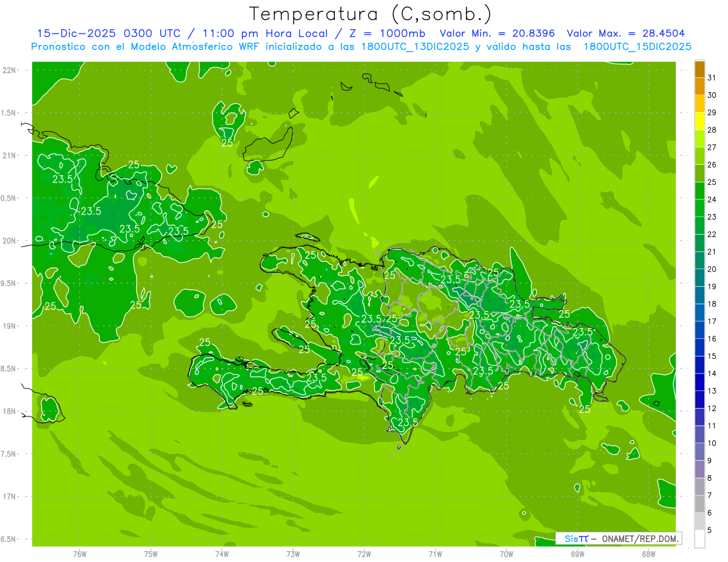Click the '6' value on the color legend
The image size is (728, 562).
click(709, 513)
